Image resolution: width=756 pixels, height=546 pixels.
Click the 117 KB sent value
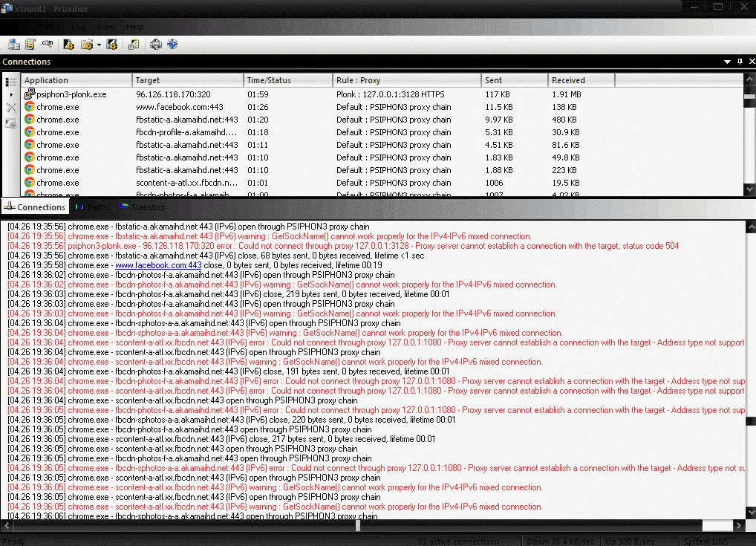(x=498, y=94)
